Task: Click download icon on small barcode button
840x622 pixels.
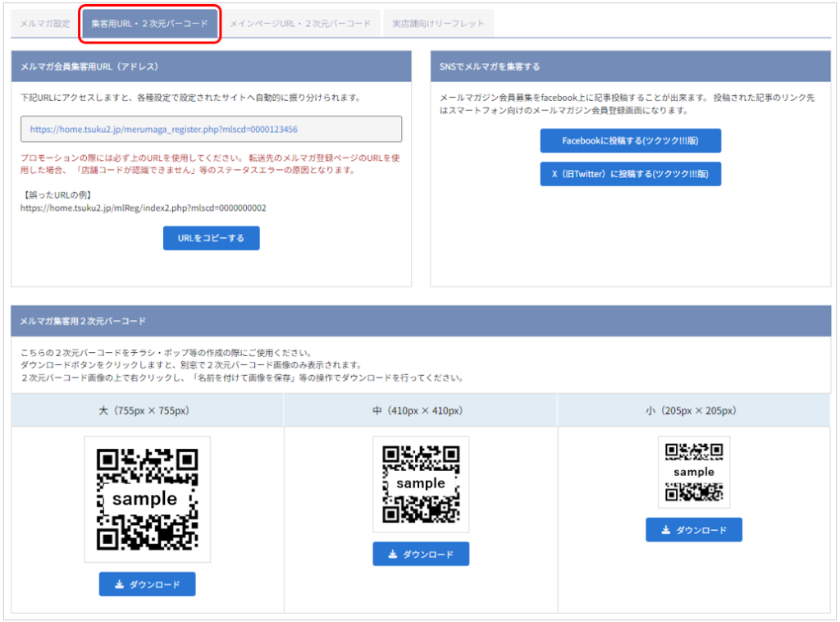Action: click(x=666, y=530)
